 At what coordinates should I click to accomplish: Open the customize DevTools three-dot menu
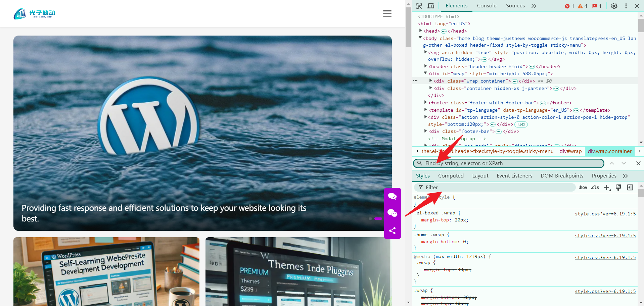[x=625, y=6]
